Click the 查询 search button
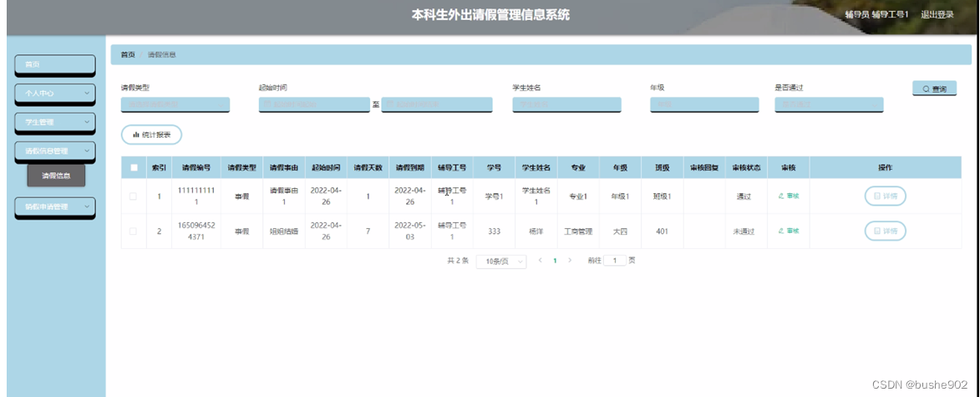This screenshot has width=980, height=397. tap(934, 89)
